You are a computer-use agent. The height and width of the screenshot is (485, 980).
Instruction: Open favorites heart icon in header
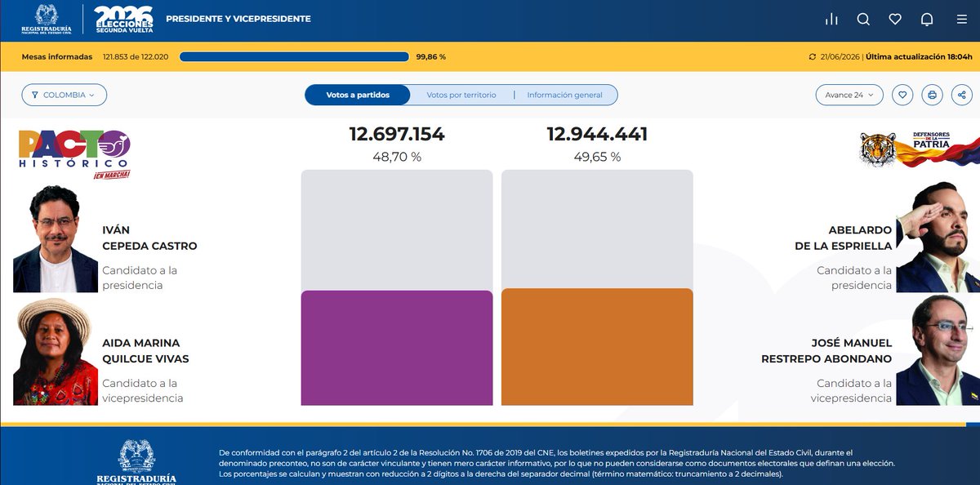[895, 19]
